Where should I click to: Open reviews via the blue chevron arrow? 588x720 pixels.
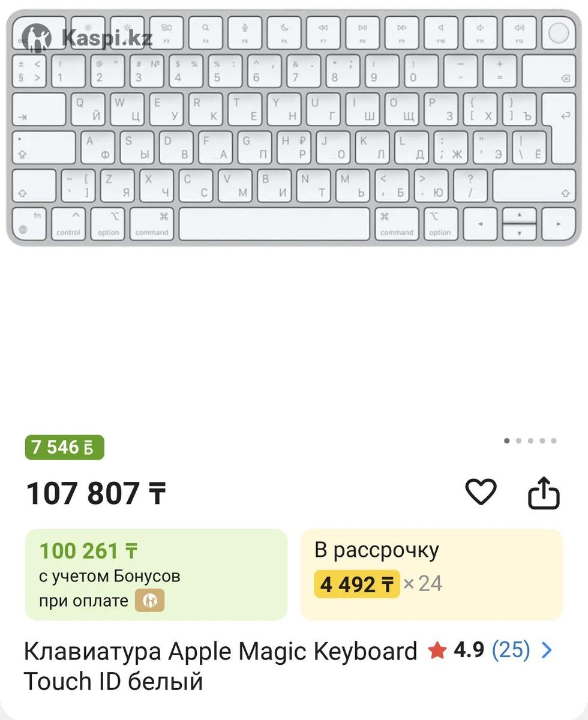(x=547, y=650)
